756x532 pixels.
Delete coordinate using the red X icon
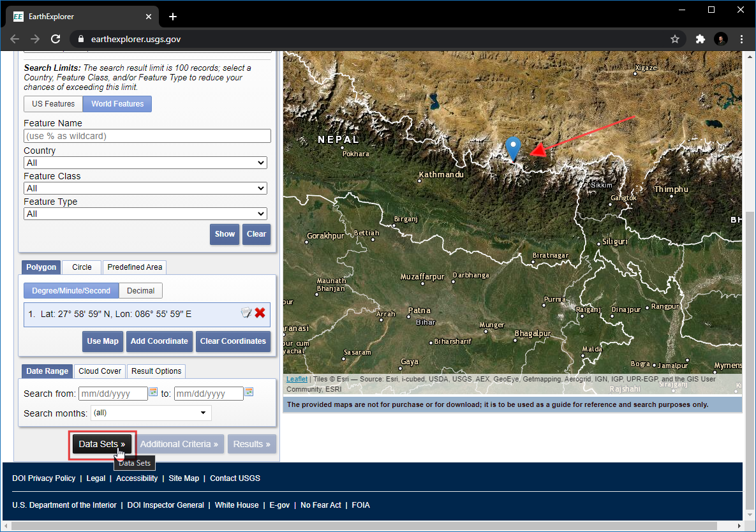(260, 313)
